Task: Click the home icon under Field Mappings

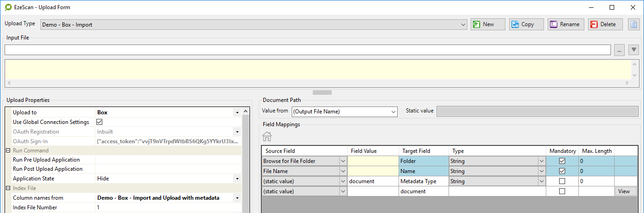Action: coord(267,136)
